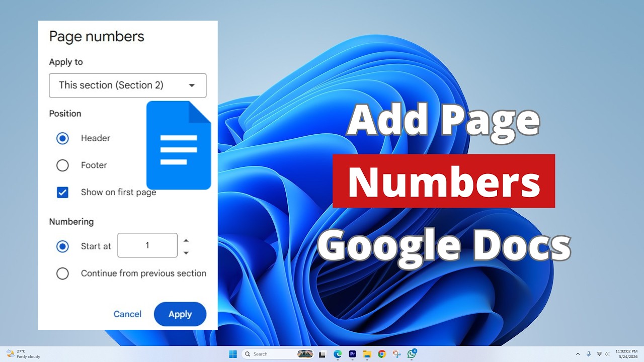Open the weather widget showing 27°C
The image size is (644, 362).
(x=23, y=354)
